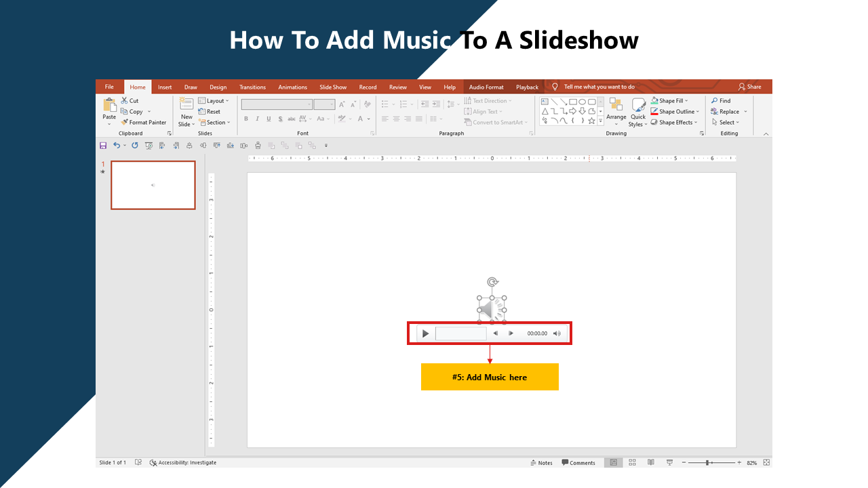The height and width of the screenshot is (488, 868).
Task: Fit slide to current window
Action: [766, 463]
